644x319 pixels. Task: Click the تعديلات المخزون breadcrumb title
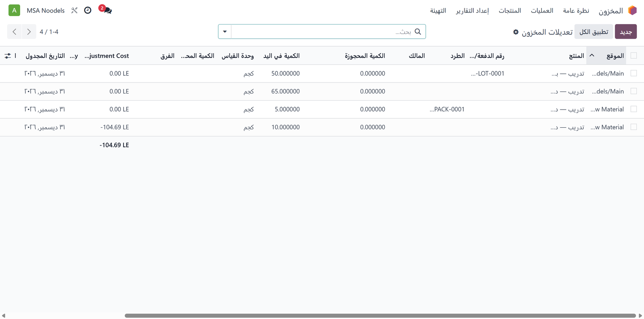tap(547, 32)
